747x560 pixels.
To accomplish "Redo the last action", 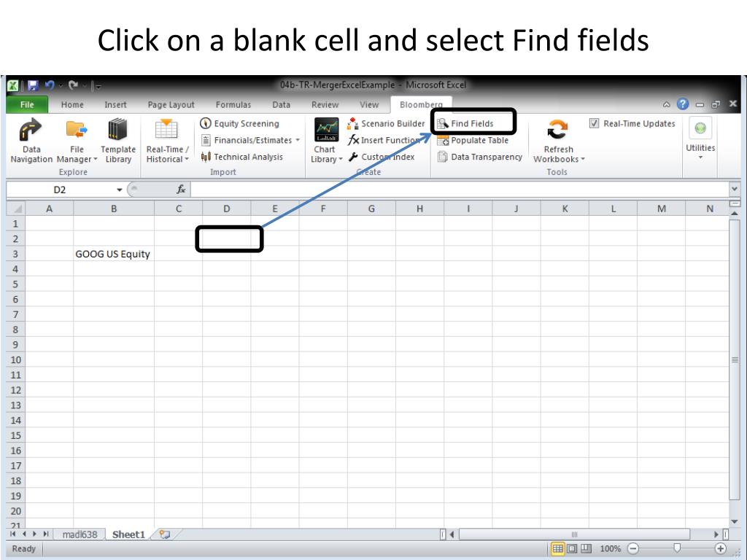I will pos(73,86).
